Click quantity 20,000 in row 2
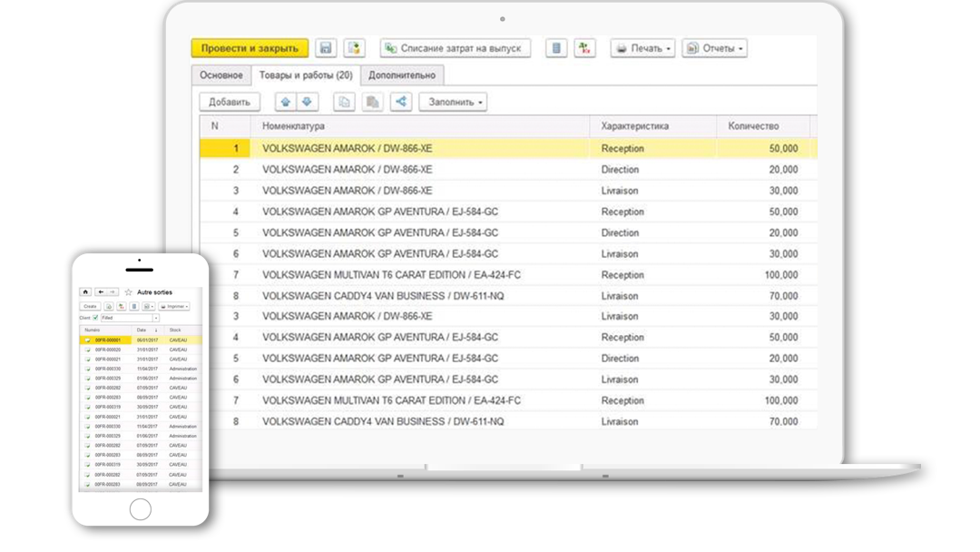The width and height of the screenshot is (980, 552). click(x=783, y=170)
